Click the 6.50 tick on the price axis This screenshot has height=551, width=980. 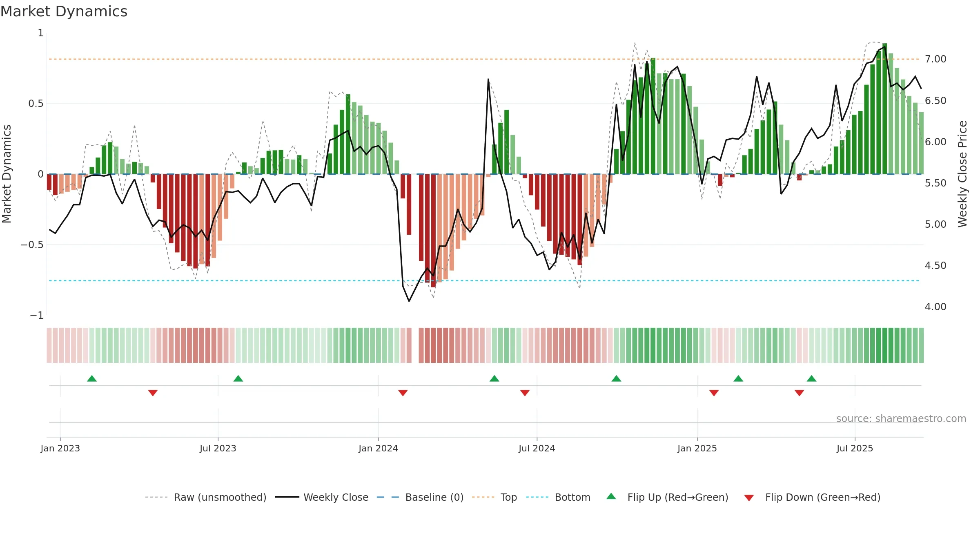[x=935, y=100]
